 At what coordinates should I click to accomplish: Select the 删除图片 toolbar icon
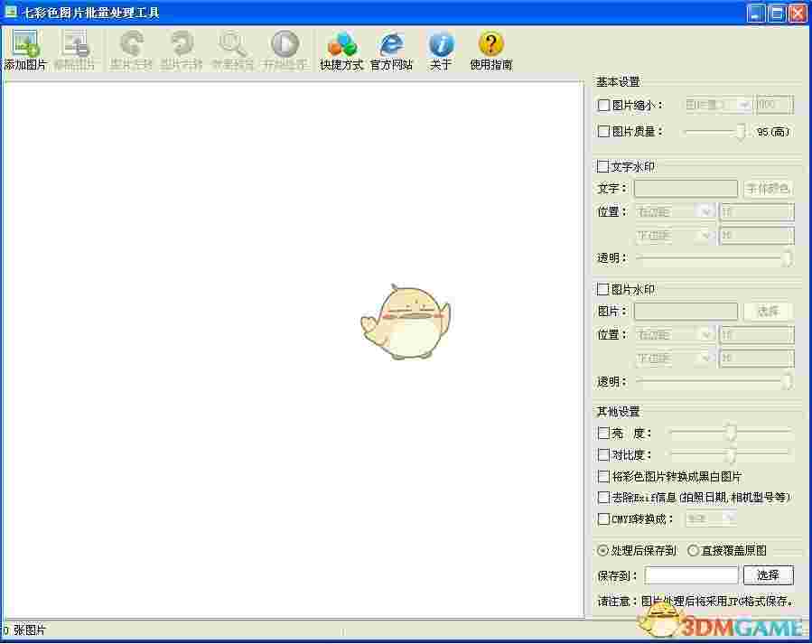pos(75,47)
